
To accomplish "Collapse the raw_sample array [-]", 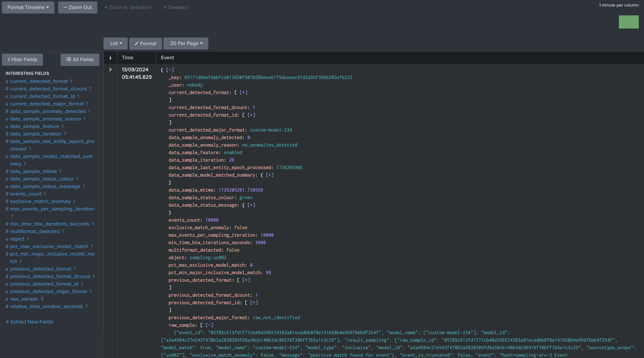I will 209,325.
